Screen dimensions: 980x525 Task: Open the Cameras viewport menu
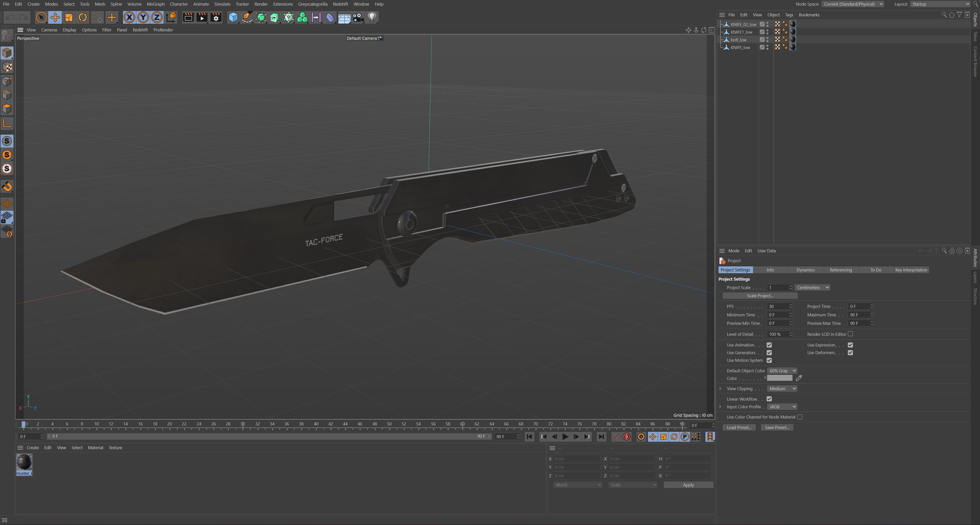(49, 30)
